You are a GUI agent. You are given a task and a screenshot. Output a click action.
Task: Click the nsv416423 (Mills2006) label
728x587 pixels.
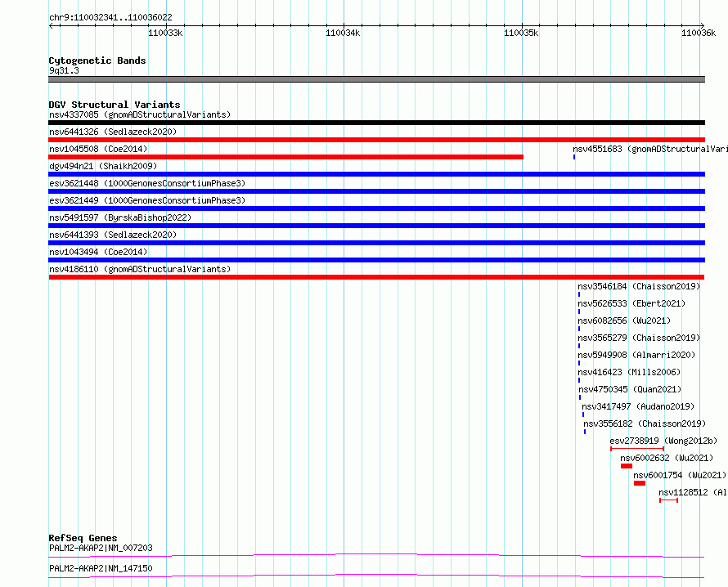click(x=629, y=372)
